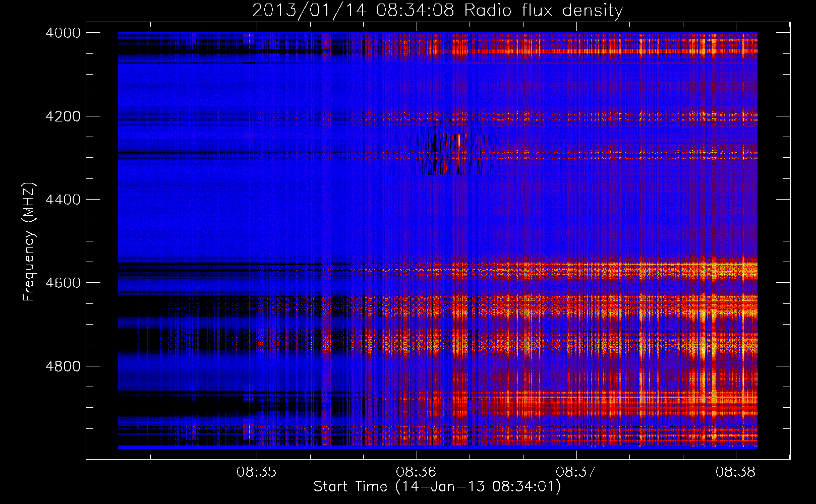Click the 08:36 time tick label
This screenshot has height=504, width=816.
pos(417,472)
